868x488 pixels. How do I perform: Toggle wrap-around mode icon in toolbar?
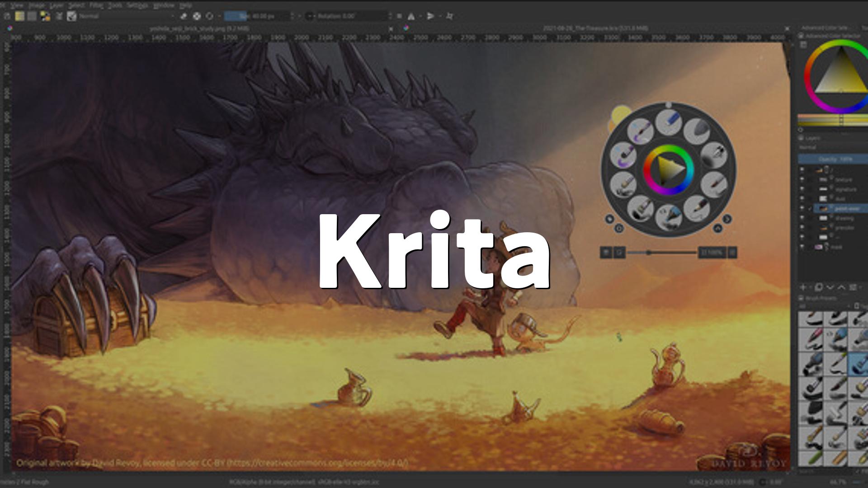449,16
